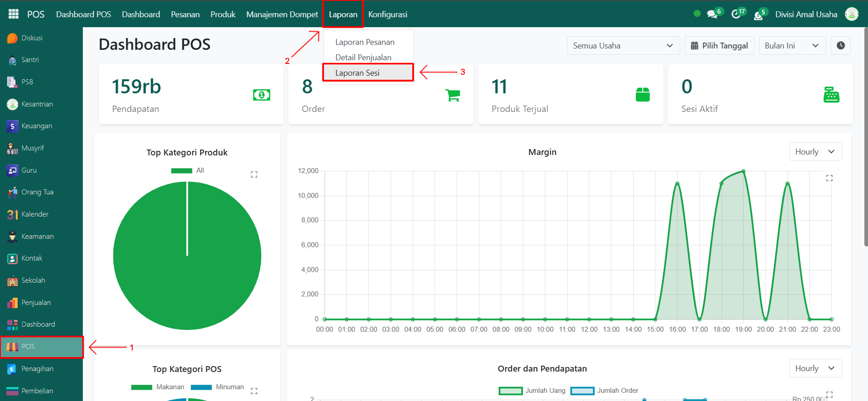Open the Konfigurasi menu
Screen dimensions: 868x401
387,14
